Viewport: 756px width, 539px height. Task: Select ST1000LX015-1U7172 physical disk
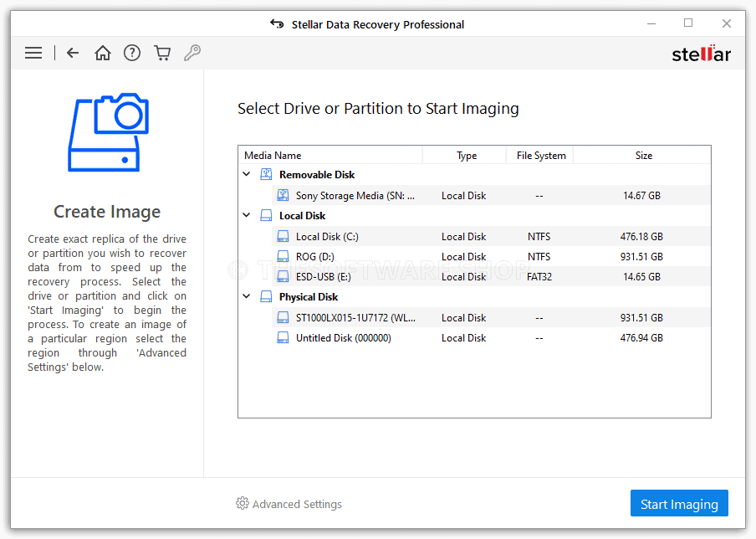click(491, 317)
